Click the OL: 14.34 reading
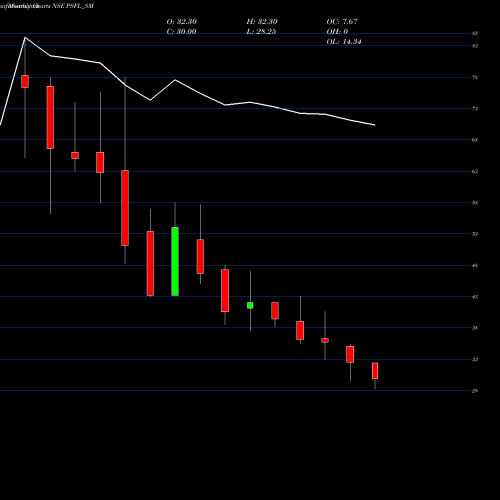 [x=344, y=42]
